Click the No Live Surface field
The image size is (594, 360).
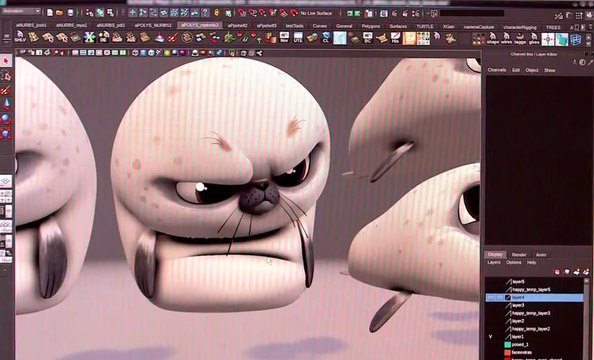[316, 13]
